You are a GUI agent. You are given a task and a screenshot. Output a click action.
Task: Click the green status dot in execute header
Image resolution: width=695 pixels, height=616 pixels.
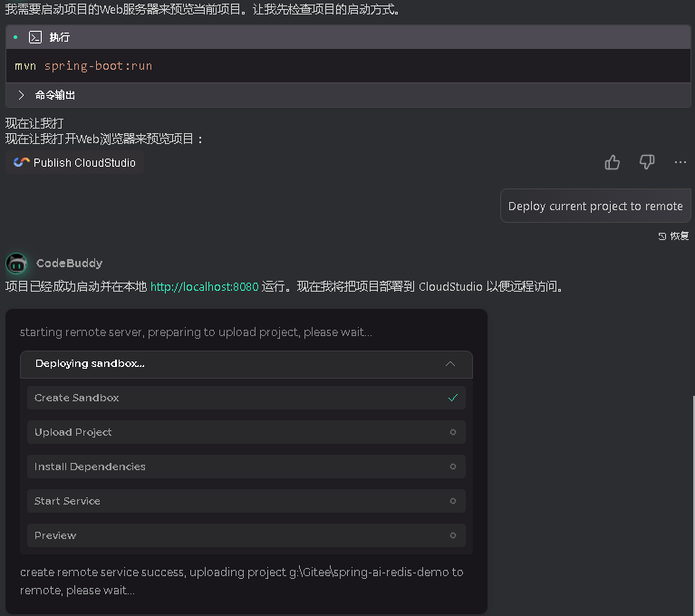pos(16,37)
